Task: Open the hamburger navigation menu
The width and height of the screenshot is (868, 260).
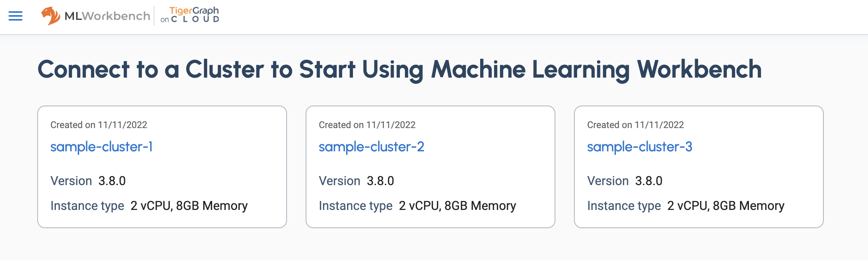Action: point(15,16)
